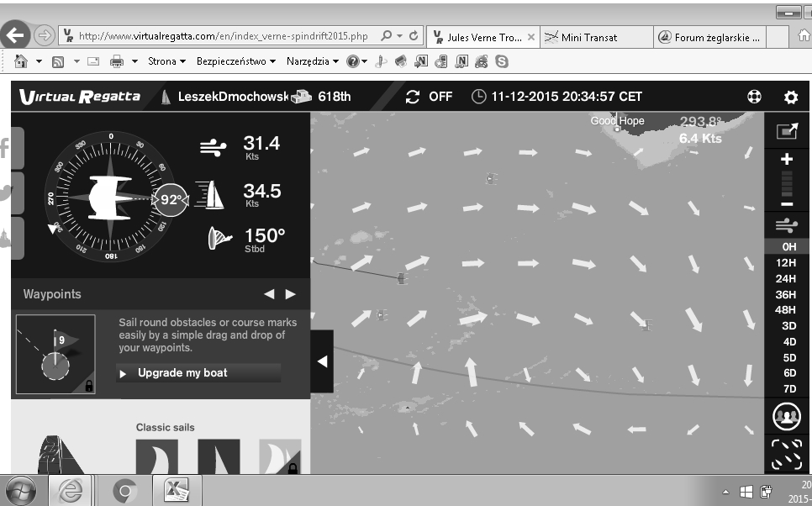Zoom in the map with plus

click(787, 159)
